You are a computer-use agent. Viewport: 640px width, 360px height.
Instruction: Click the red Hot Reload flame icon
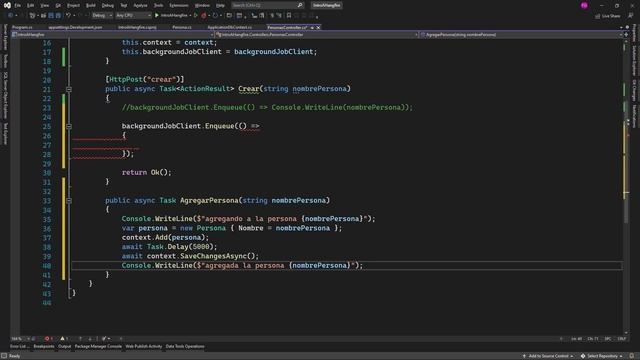click(x=203, y=16)
